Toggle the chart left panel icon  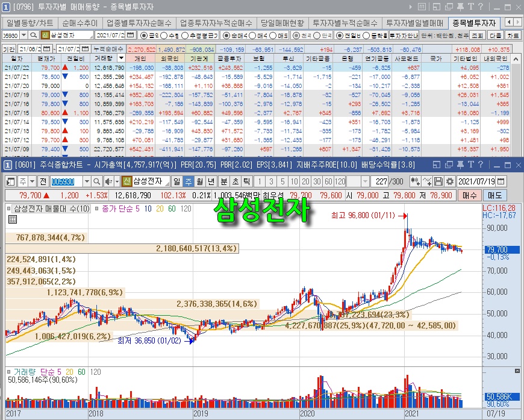pyautogui.click(x=11, y=181)
